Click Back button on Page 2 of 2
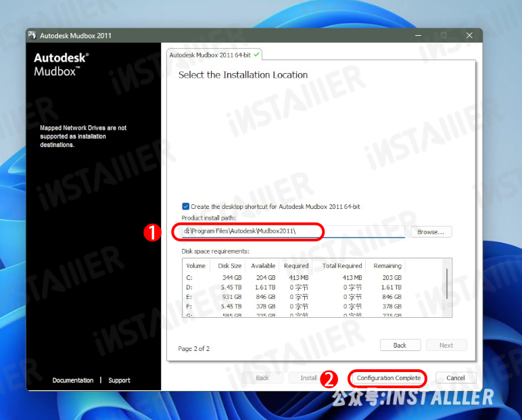This screenshot has height=420, width=522. tap(400, 345)
